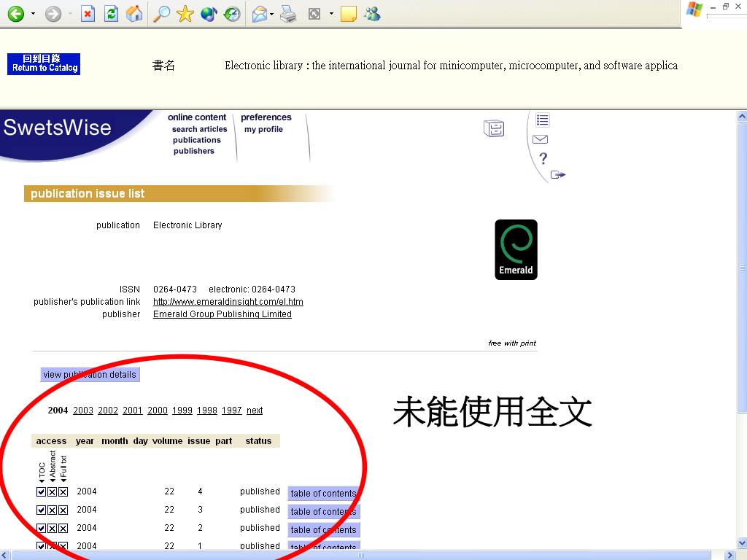The width and height of the screenshot is (747, 560).
Task: Click Return to Catalog button
Action: [44, 64]
